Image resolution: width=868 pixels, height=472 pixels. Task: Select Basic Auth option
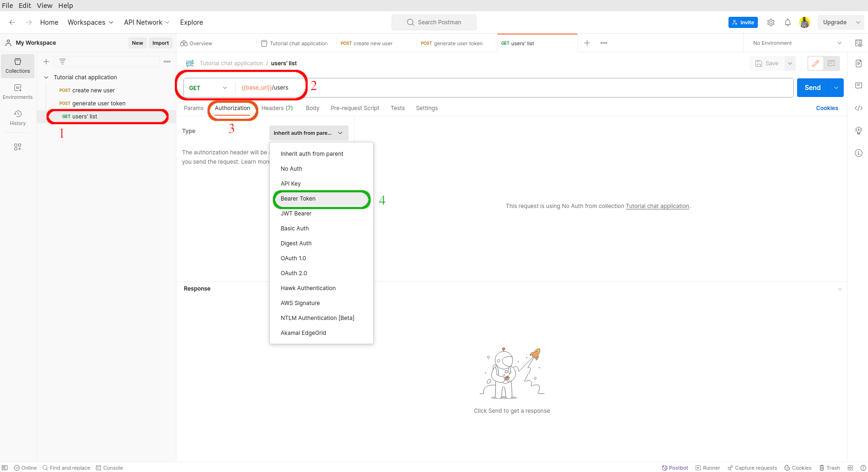click(321, 229)
